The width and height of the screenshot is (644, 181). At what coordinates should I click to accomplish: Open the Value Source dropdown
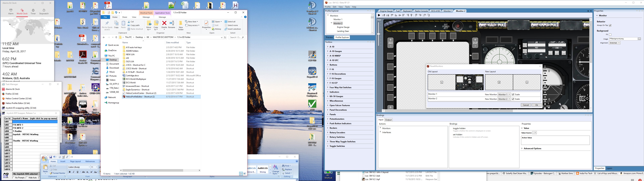point(534,133)
